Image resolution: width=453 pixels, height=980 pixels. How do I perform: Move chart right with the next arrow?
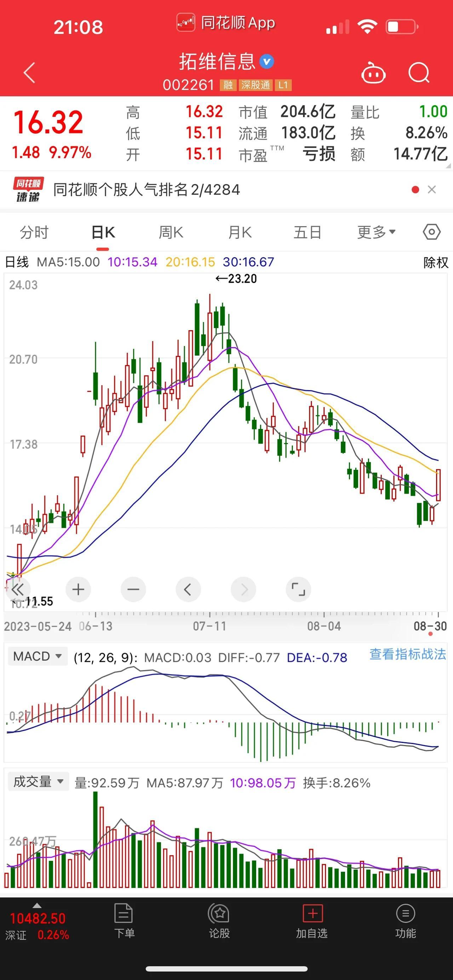click(243, 590)
